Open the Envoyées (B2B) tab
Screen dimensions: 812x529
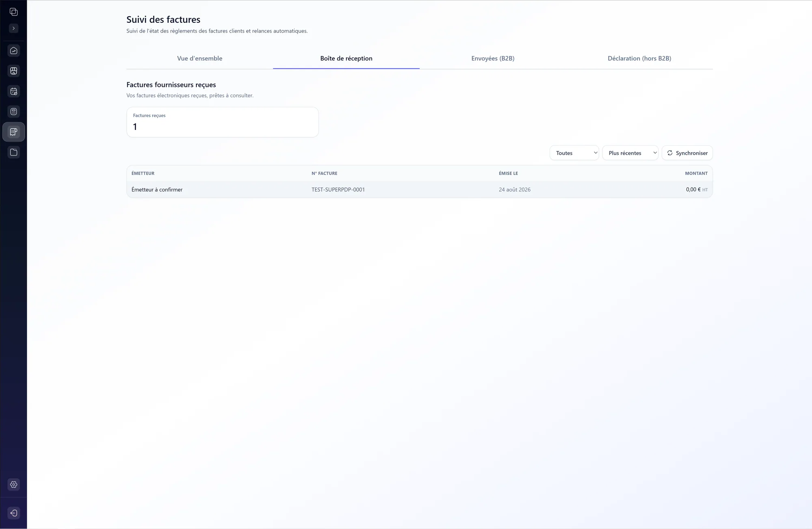click(493, 58)
